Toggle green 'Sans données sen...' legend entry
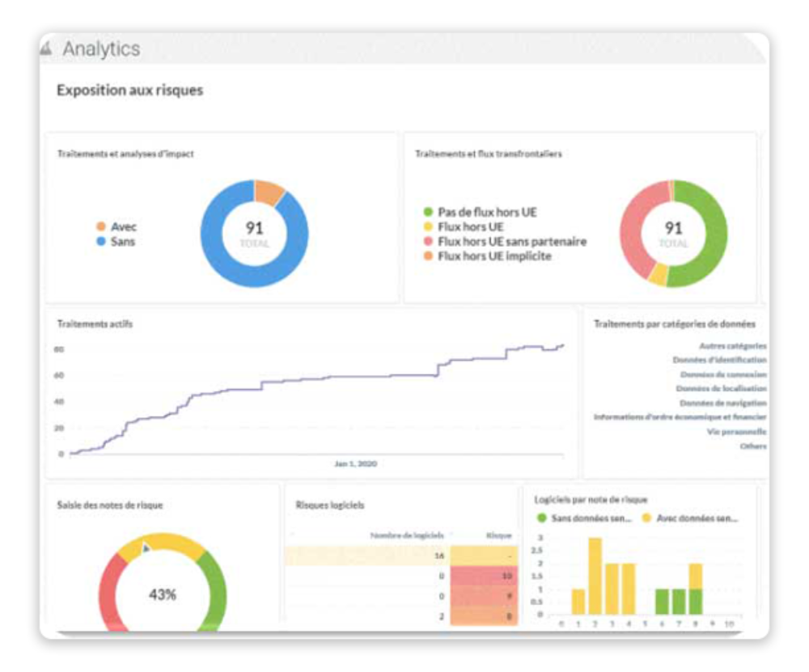 click(x=584, y=518)
